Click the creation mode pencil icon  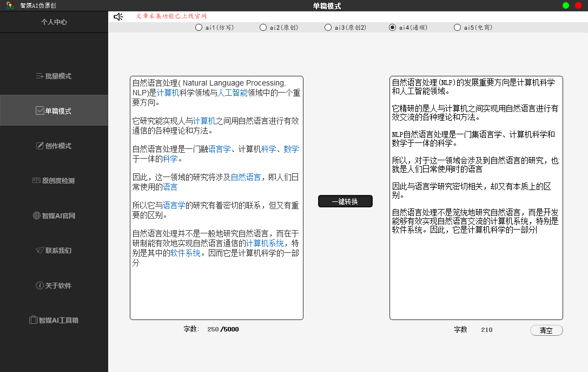pos(39,146)
